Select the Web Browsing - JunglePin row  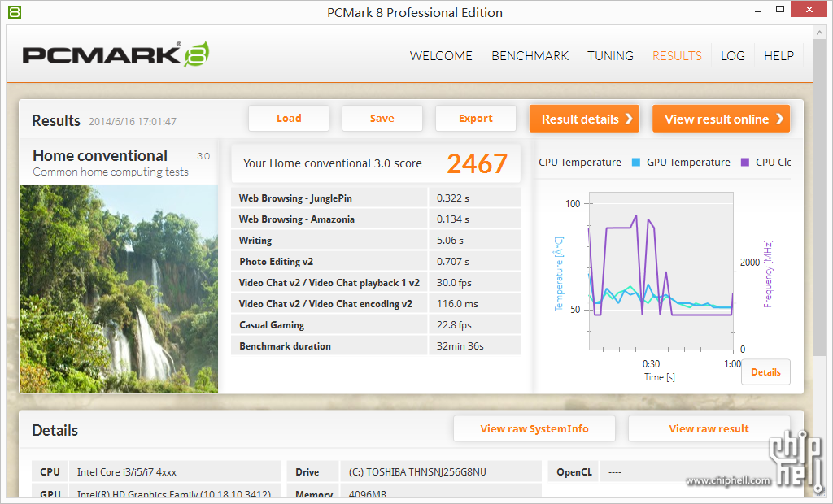[376, 198]
